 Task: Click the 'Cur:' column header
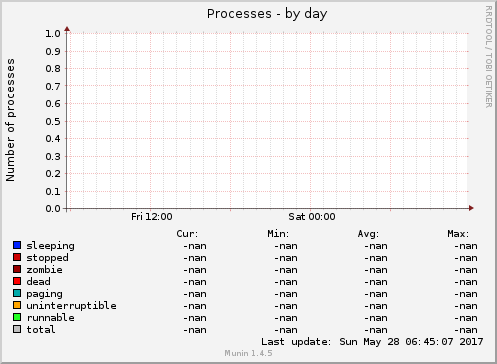[187, 234]
